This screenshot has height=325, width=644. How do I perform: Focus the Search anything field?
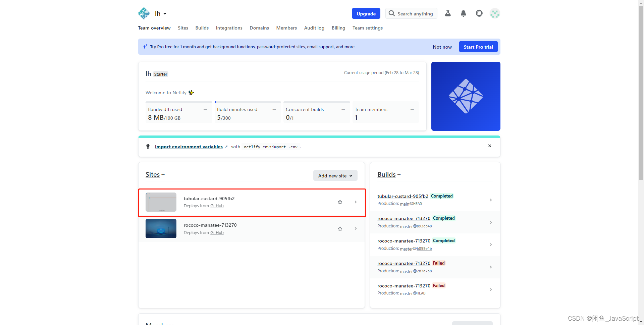click(411, 13)
